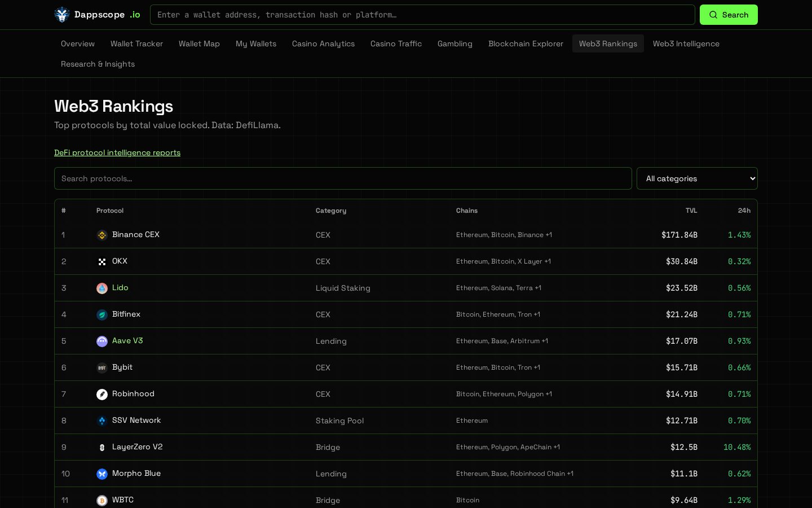The image size is (812, 508).
Task: Click the LayerZero V2 icon
Action: (102, 448)
